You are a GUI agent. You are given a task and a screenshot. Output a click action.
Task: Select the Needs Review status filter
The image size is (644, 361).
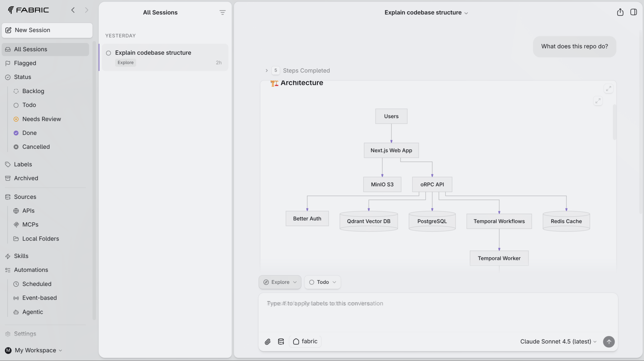tap(42, 119)
